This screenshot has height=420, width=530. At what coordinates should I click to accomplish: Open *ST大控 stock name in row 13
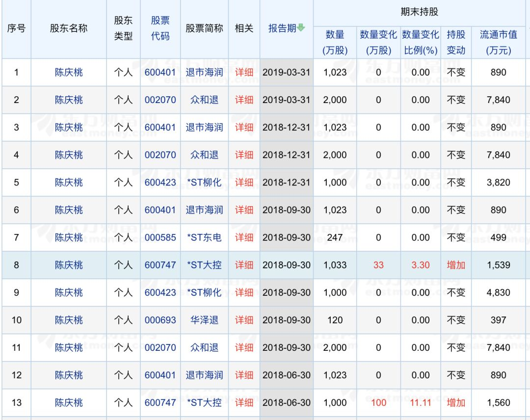coord(204,403)
